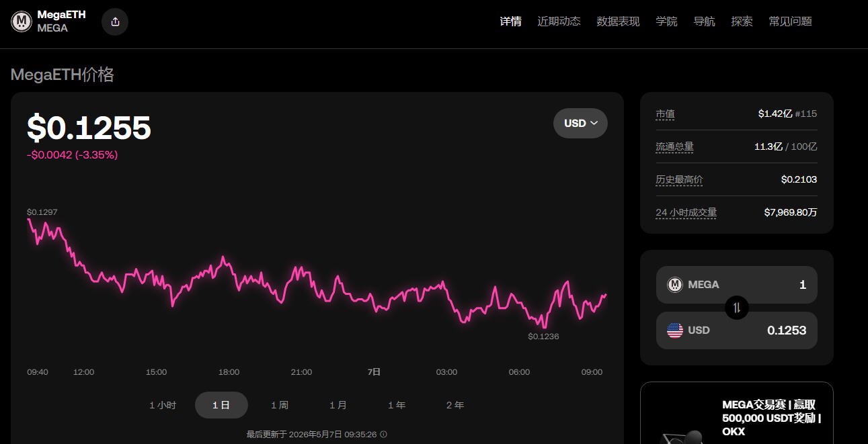Switch chart to 1 周 range
Viewport: 868px width, 444px height.
280,405
